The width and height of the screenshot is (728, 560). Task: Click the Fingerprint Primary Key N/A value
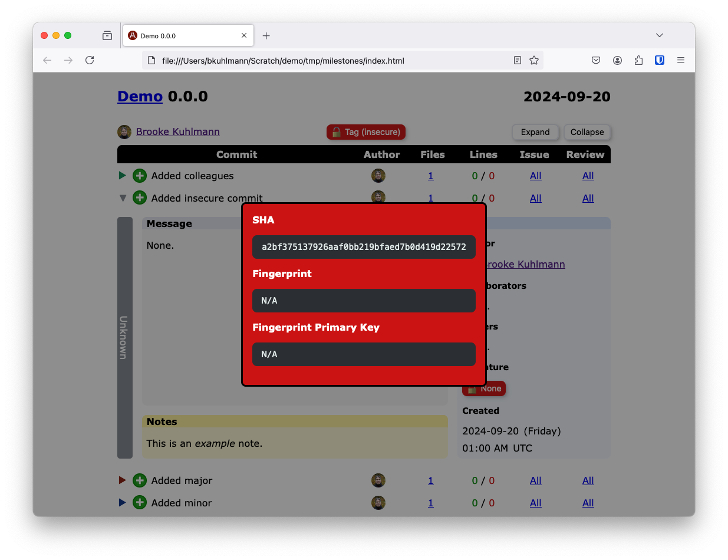(364, 354)
